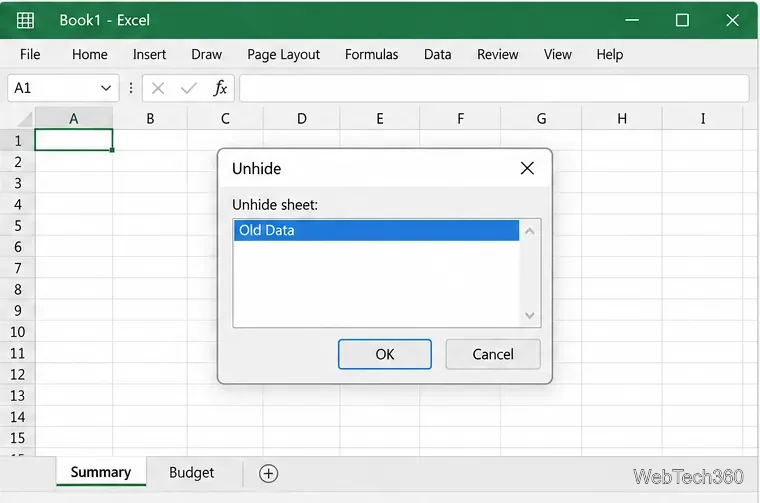
Task: Select row 6 header
Action: pos(18,247)
